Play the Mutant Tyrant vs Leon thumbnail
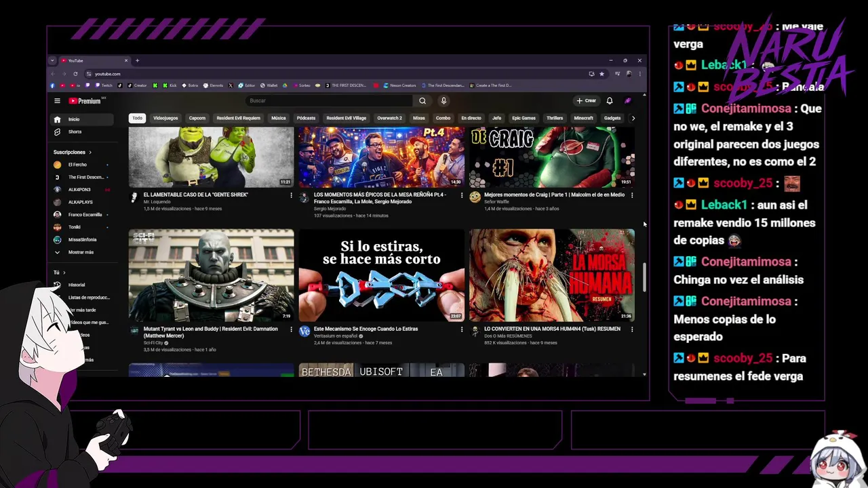The width and height of the screenshot is (868, 488). click(x=212, y=275)
